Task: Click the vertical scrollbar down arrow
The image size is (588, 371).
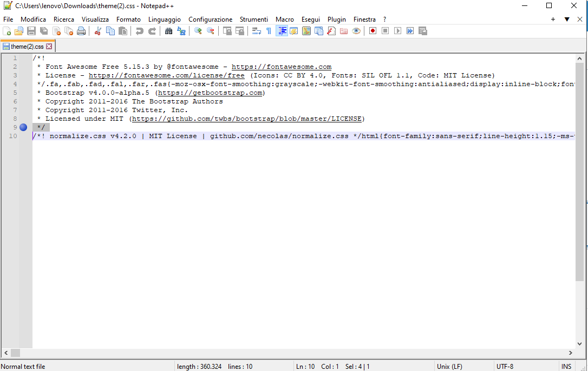Action: tap(579, 343)
